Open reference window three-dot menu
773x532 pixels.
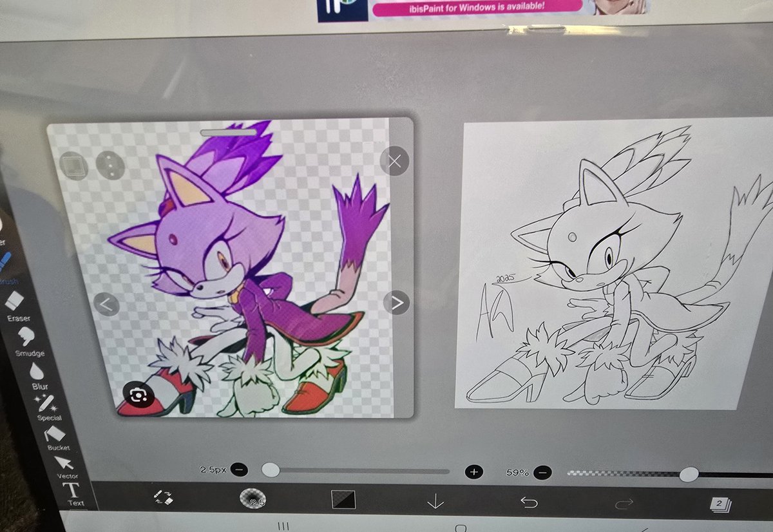(x=110, y=166)
